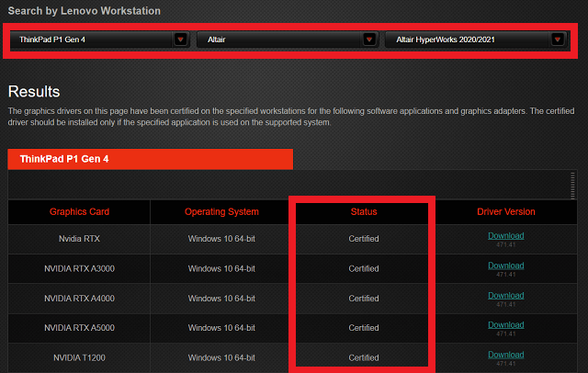Select the NVIDIA RTX A4000 cell
Image resolution: width=588 pixels, height=373 pixels.
pos(79,299)
